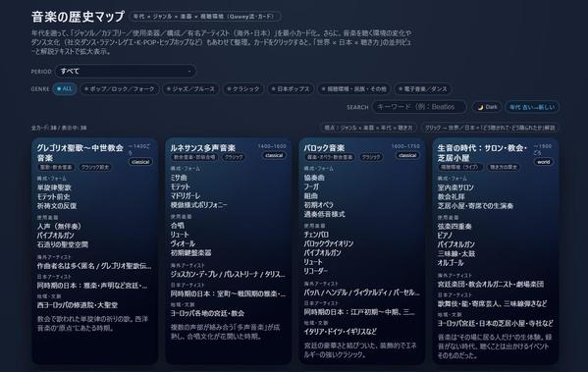The height and width of the screenshot is (372, 588).
Task: Click リコーダー in the バロック card
Action: 316,271
